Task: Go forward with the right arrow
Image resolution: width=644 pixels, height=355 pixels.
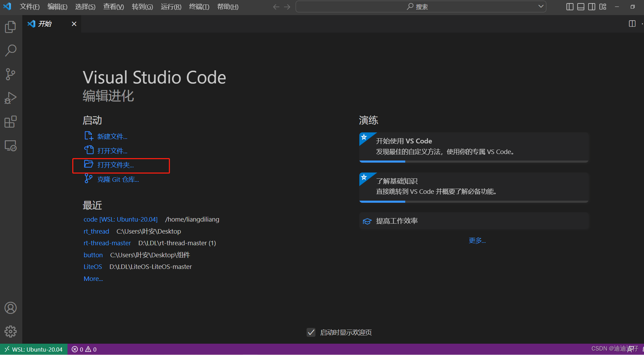Action: click(287, 7)
